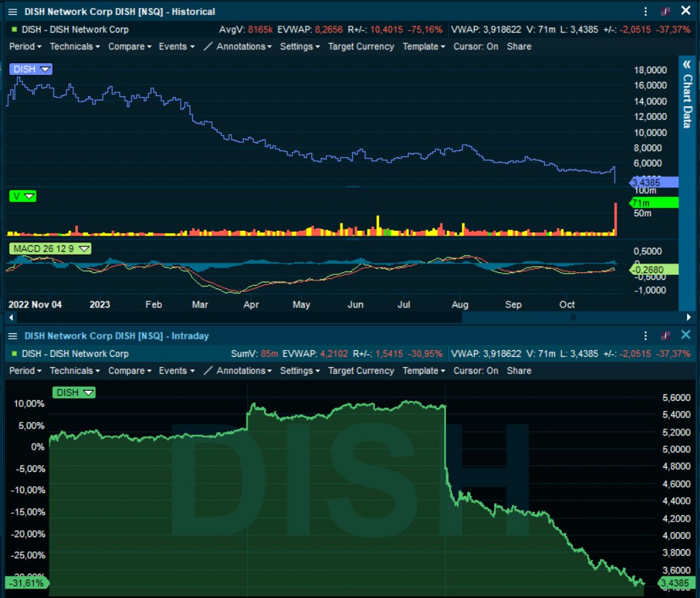Click SumV: 85m value in Intraday header
Image resolution: width=700 pixels, height=598 pixels.
coord(255,354)
